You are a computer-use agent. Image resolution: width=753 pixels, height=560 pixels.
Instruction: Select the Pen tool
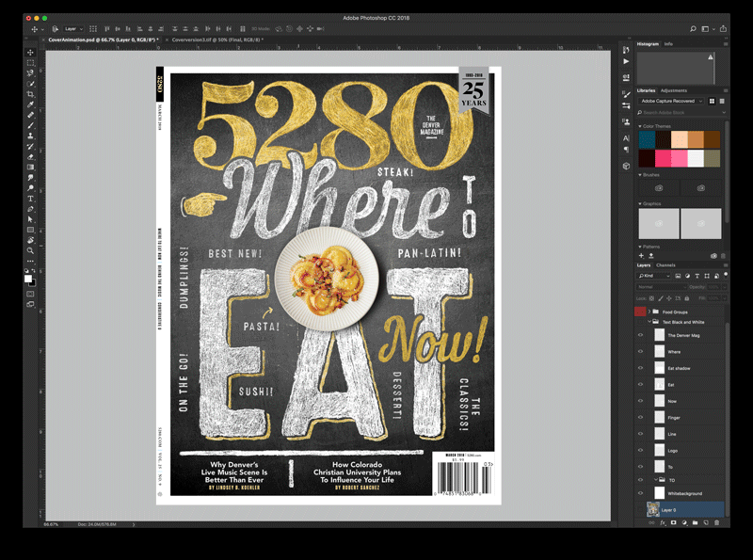tap(30, 209)
